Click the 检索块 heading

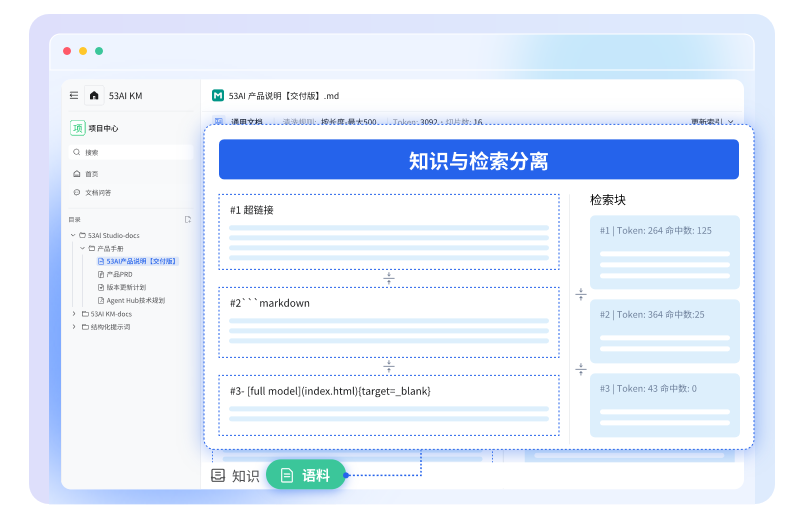(608, 200)
